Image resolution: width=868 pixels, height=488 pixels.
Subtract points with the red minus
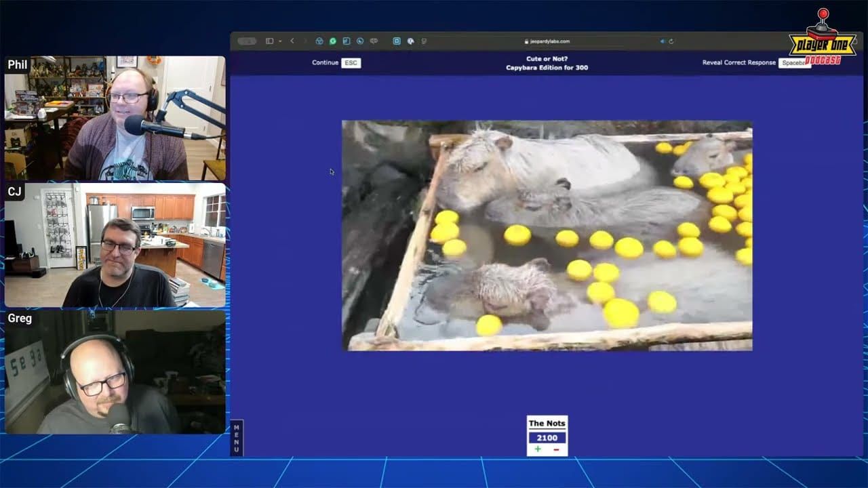(556, 449)
